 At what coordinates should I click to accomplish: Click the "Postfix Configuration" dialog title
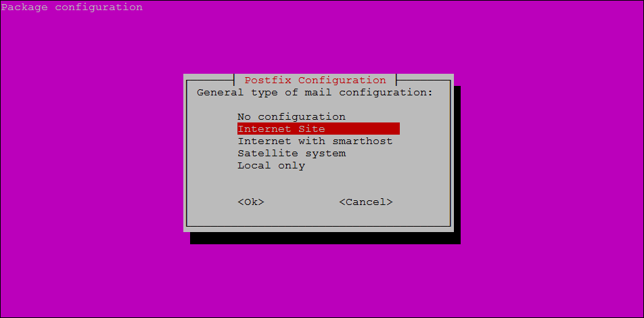click(x=315, y=80)
